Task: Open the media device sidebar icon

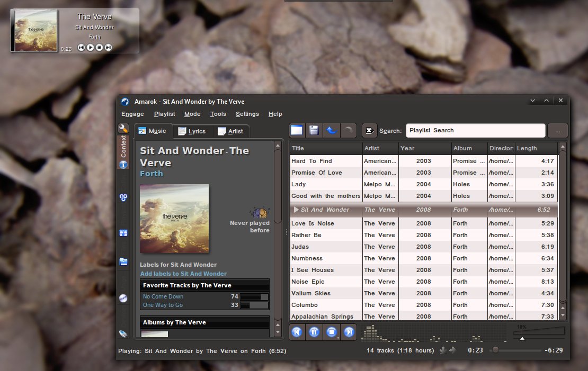Action: (123, 333)
